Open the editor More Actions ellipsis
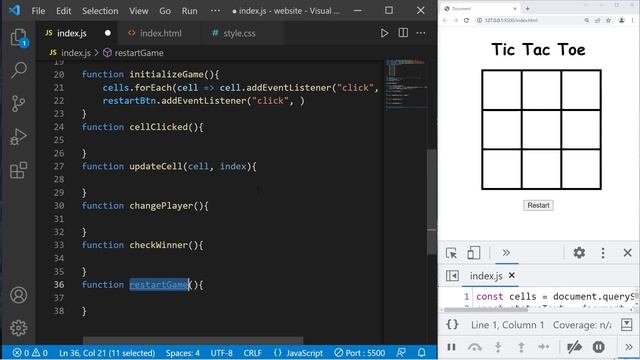The width and height of the screenshot is (640, 360). [x=421, y=33]
